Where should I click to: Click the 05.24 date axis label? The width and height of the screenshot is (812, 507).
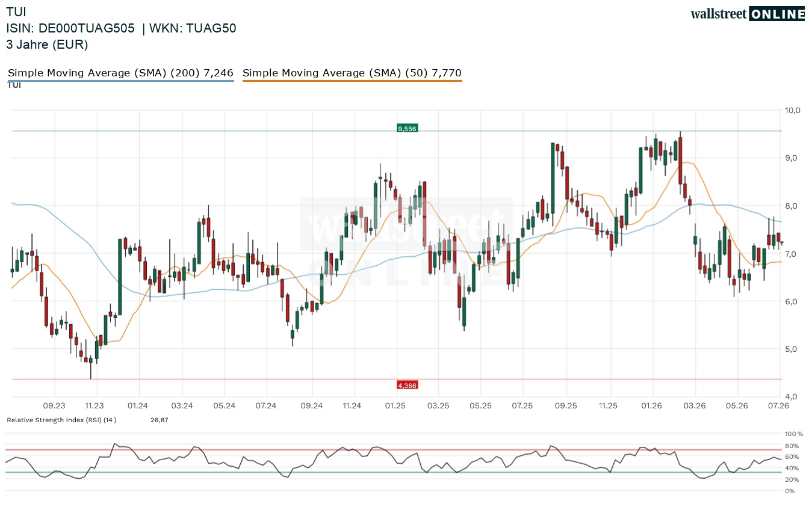tap(224, 406)
